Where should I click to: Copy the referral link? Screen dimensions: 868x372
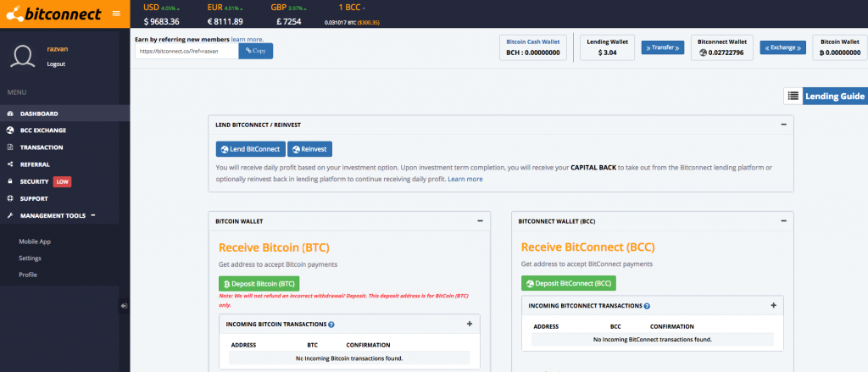point(256,51)
